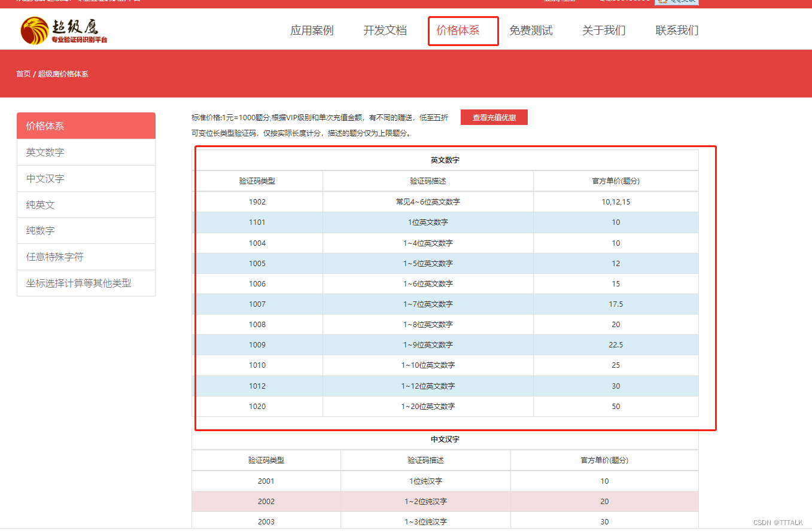Click the 查看充值优惠 button
Image resolution: width=812 pixels, height=531 pixels.
point(494,117)
